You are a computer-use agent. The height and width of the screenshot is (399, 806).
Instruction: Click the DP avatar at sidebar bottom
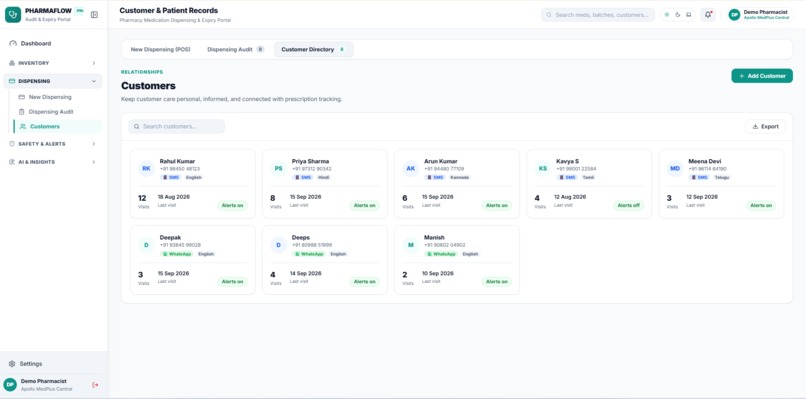tap(10, 385)
